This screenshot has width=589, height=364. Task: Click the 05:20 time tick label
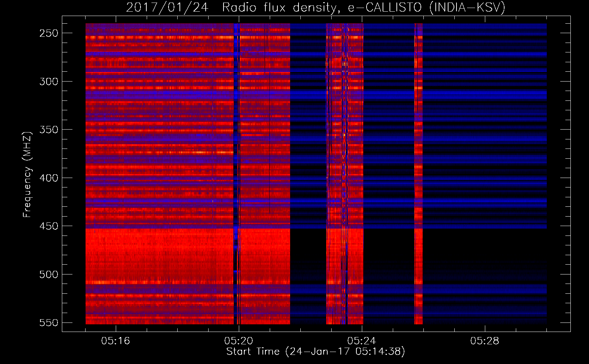(x=239, y=341)
